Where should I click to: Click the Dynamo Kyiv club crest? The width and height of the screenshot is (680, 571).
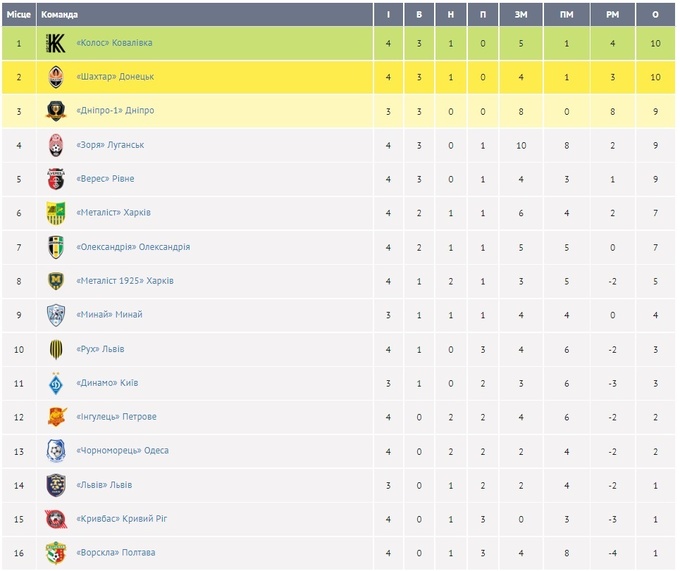(x=56, y=383)
